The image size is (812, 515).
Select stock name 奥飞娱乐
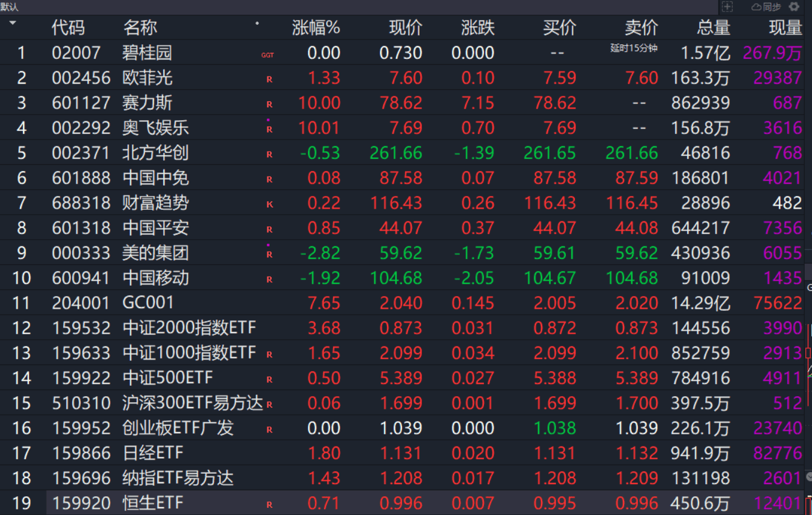156,128
